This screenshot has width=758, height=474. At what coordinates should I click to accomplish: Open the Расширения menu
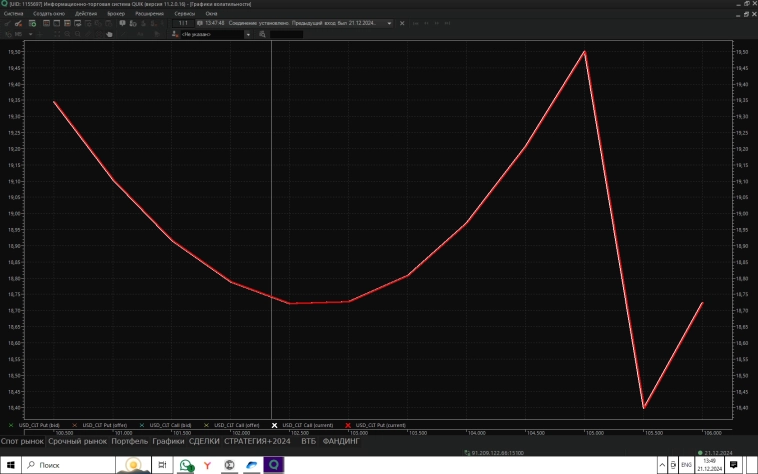(x=150, y=14)
